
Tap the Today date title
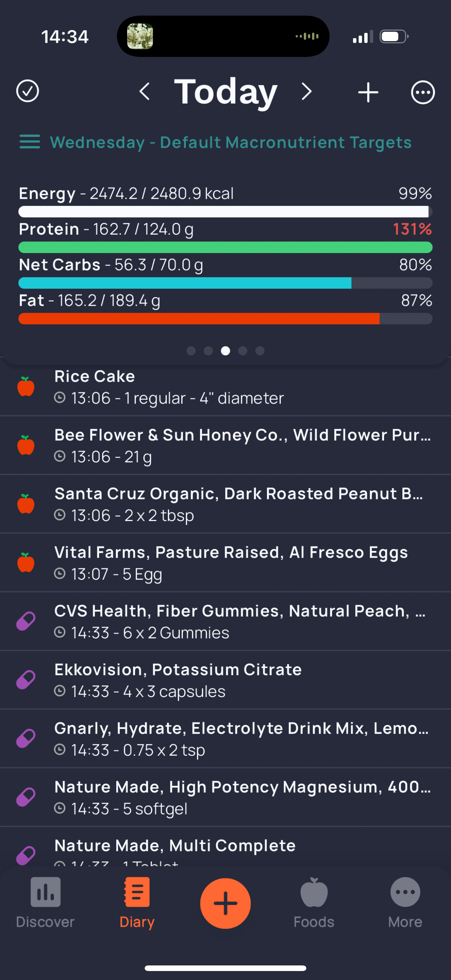(225, 91)
